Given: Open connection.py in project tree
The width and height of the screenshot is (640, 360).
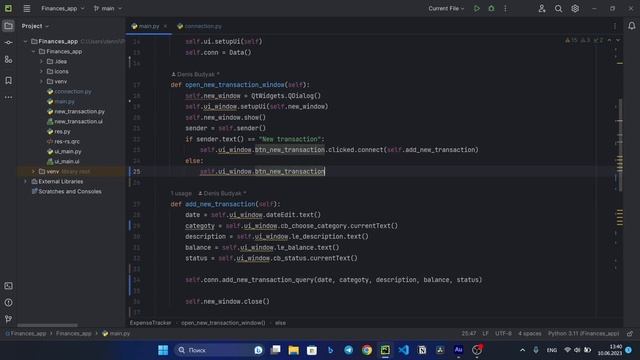Looking at the screenshot, I should point(73,91).
